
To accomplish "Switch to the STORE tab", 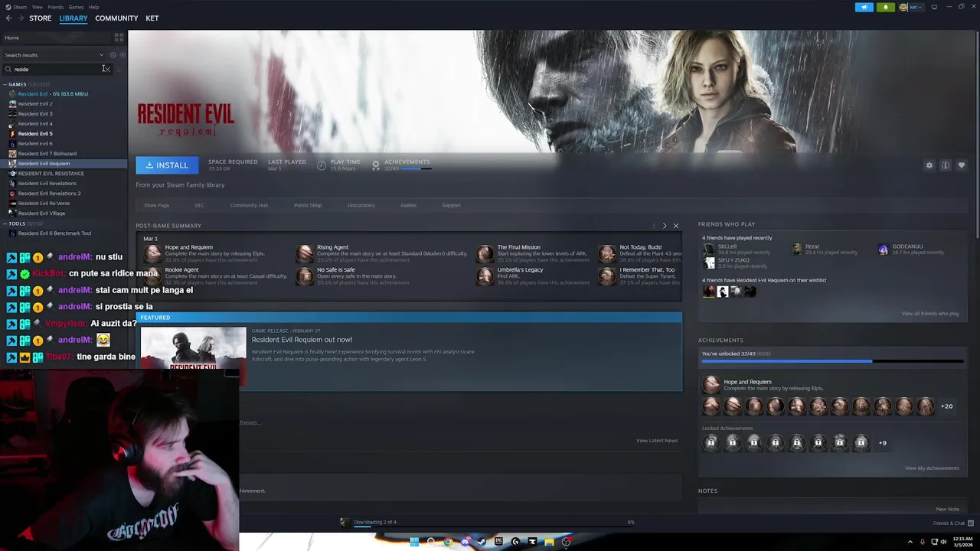I will pyautogui.click(x=40, y=18).
